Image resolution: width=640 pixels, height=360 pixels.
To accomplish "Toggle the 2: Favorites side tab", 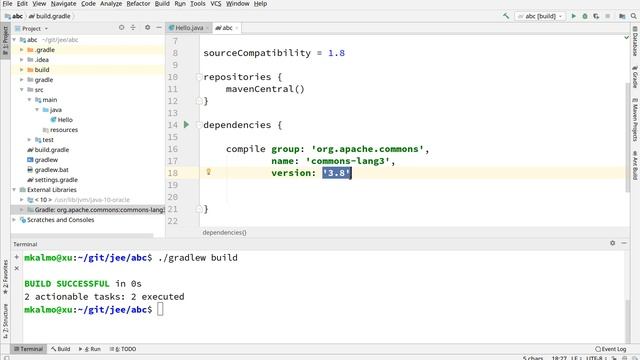I will tap(5, 277).
